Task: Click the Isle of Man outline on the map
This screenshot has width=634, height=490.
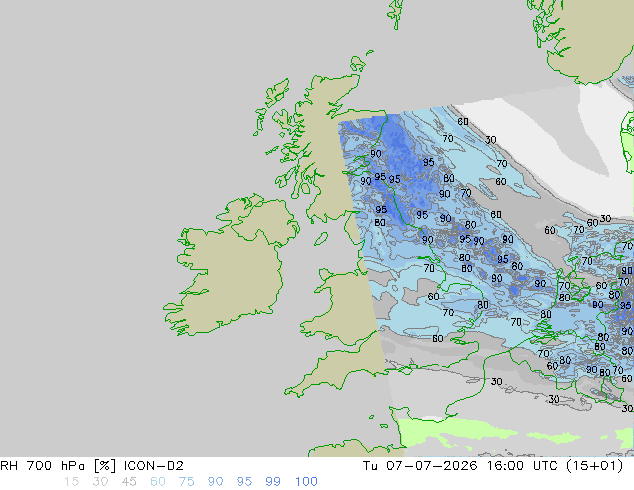Action: tap(321, 239)
